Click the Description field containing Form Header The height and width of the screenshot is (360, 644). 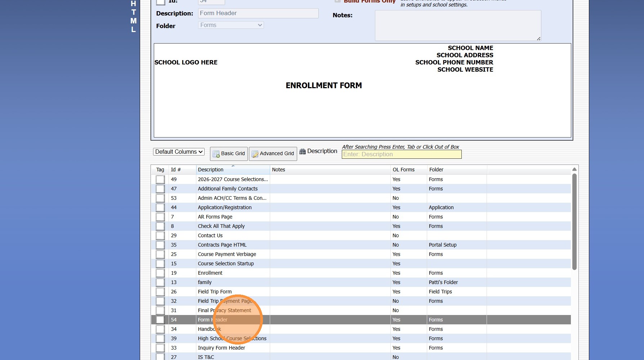(x=258, y=13)
